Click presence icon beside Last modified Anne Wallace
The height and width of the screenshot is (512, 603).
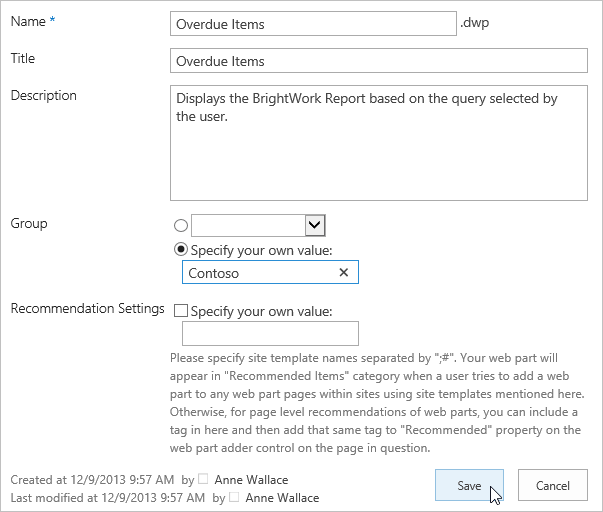coord(233,496)
